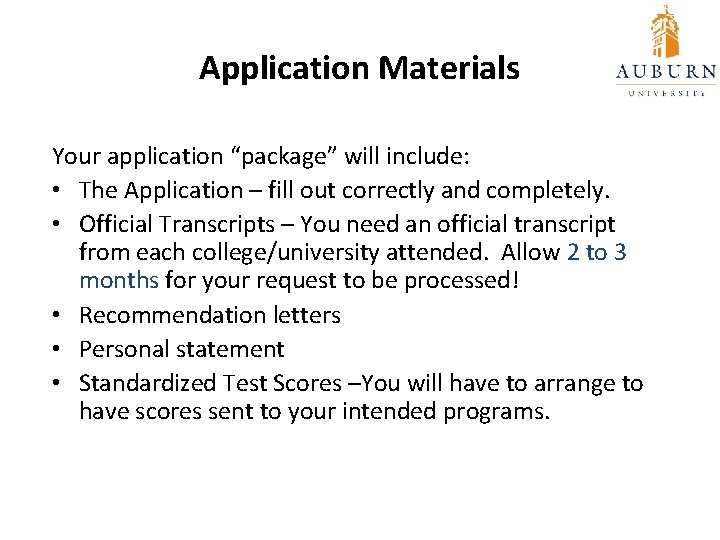Click the text "have scores sent to your intended programs"
This screenshot has width=720, height=540.
[x=314, y=411]
